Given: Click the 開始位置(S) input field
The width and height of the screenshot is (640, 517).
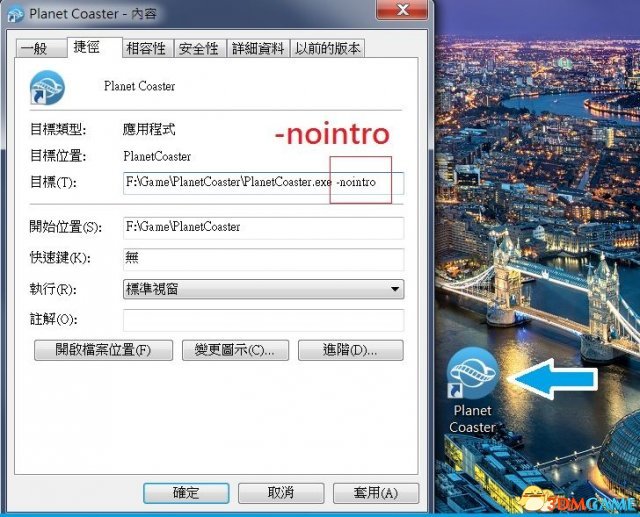Looking at the screenshot, I should click(x=263, y=228).
